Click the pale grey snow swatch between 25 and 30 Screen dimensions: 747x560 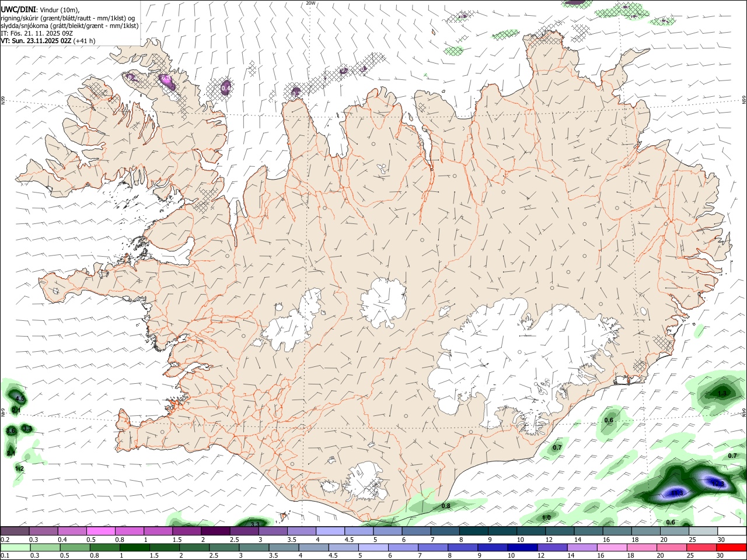coord(704,531)
